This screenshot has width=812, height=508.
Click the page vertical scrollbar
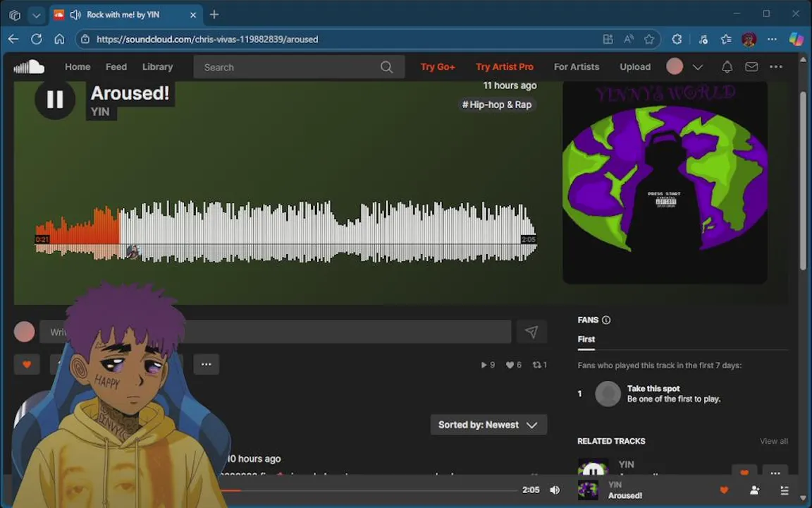click(804, 181)
